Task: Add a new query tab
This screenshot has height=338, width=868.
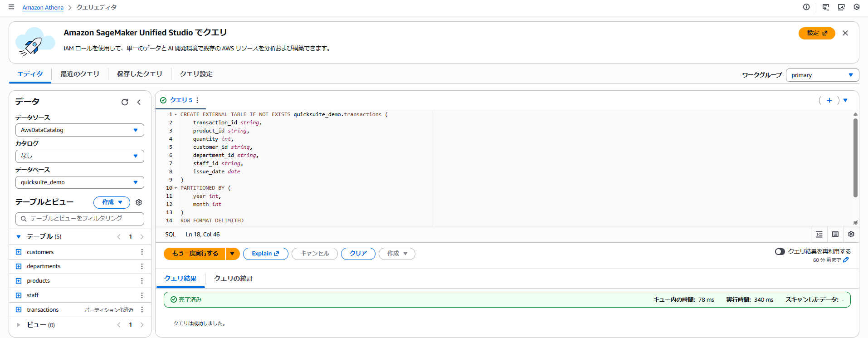Action: pos(829,100)
